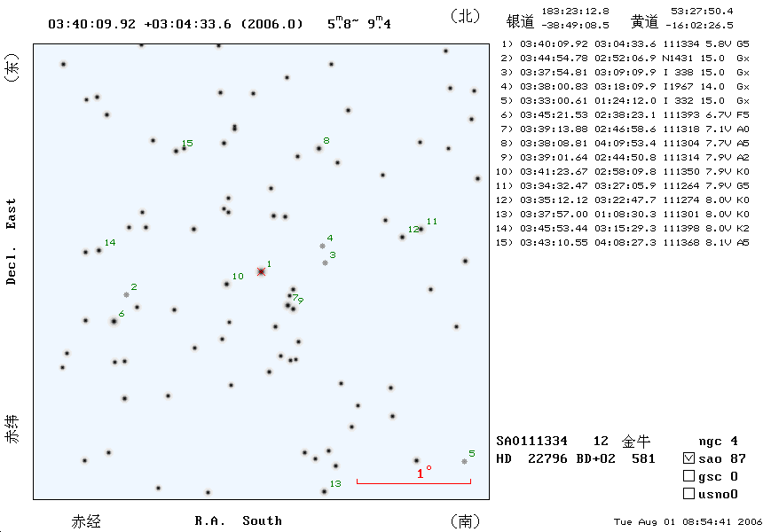Click list row 5 for I 332

click(x=624, y=101)
